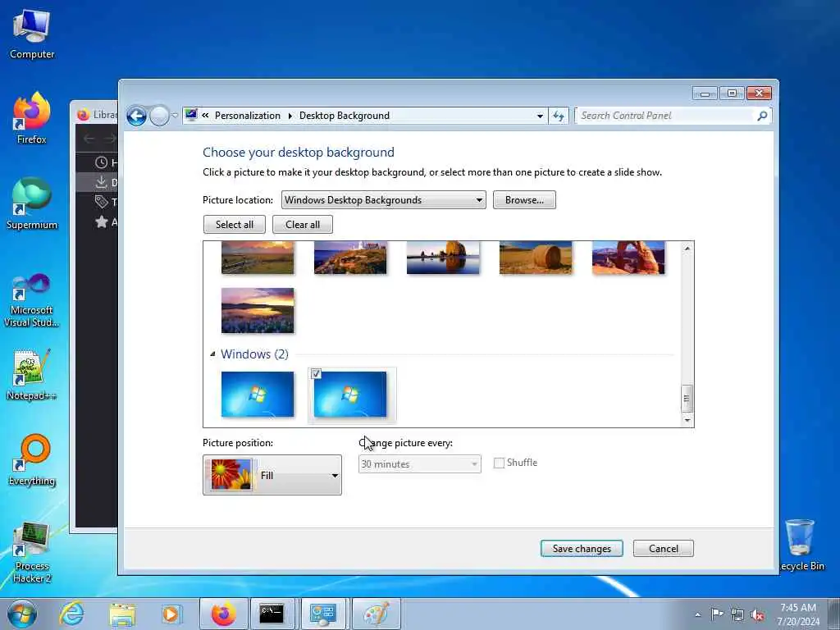Cancel the desktop background dialog
The width and height of the screenshot is (840, 630).
[663, 549]
